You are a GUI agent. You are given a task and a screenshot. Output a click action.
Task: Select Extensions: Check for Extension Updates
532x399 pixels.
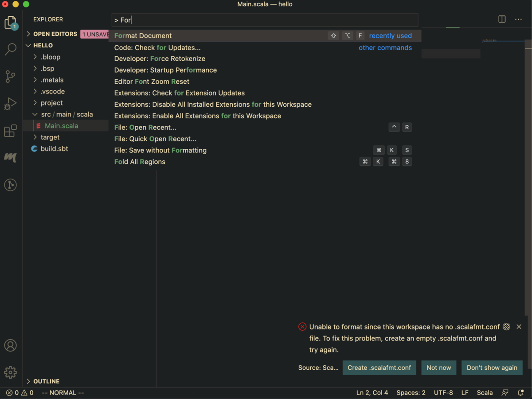[265, 93]
